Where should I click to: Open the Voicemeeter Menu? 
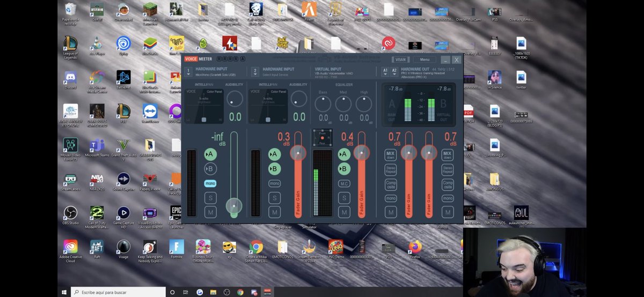[x=425, y=60]
